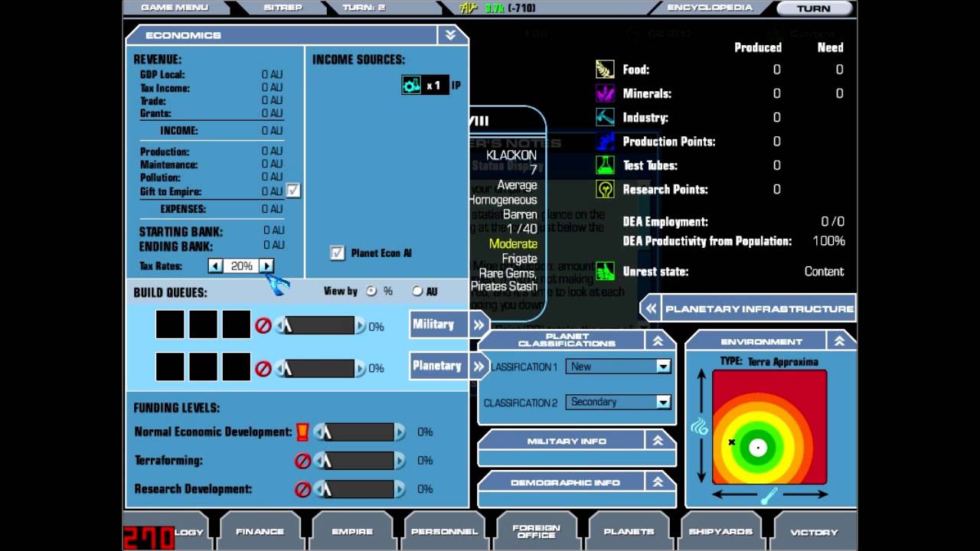This screenshot has width=980, height=551.
Task: Collapse the Environment panel
Action: [x=840, y=342]
